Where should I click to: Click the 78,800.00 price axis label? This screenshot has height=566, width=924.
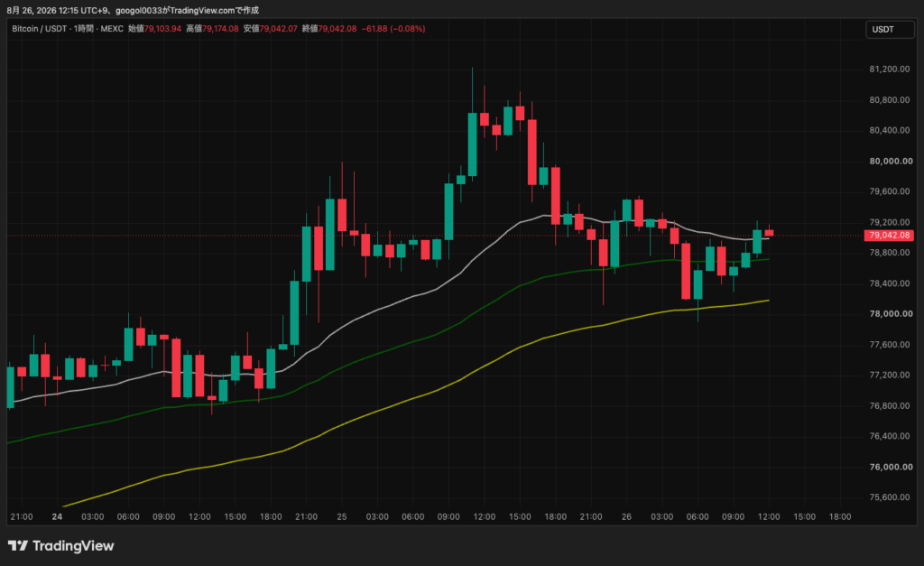point(889,253)
